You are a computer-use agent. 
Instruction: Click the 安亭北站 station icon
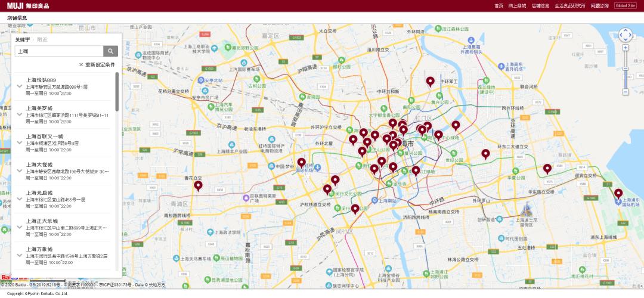click(201, 80)
